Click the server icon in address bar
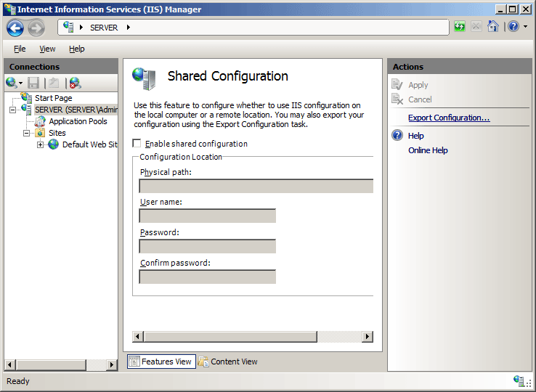 pos(68,27)
